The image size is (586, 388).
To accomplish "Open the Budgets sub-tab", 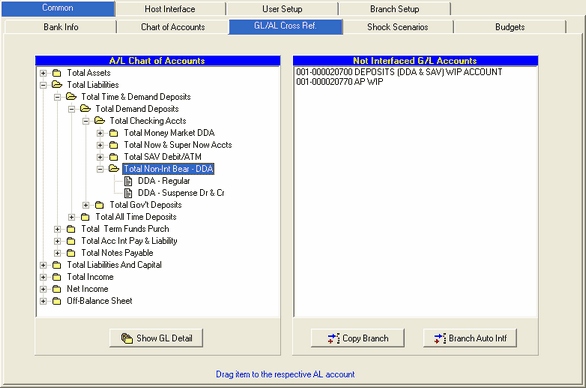I will coord(510,27).
